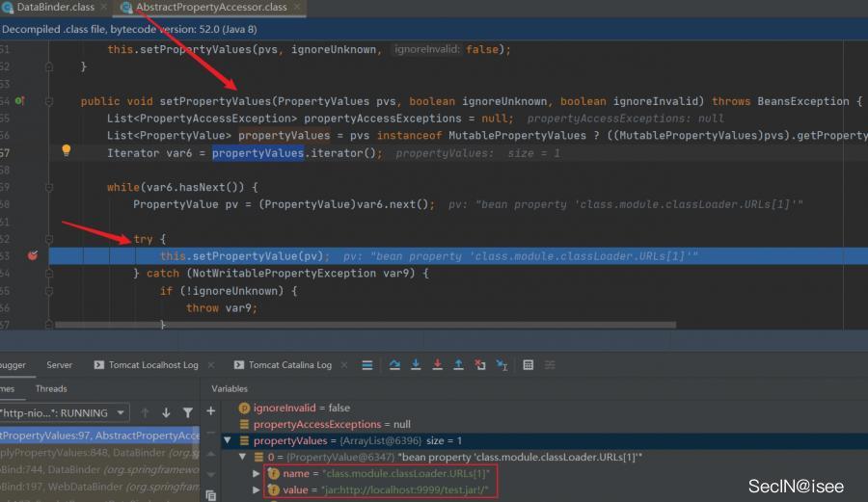Click the Run to Cursor icon
The image size is (868, 502).
(x=502, y=365)
